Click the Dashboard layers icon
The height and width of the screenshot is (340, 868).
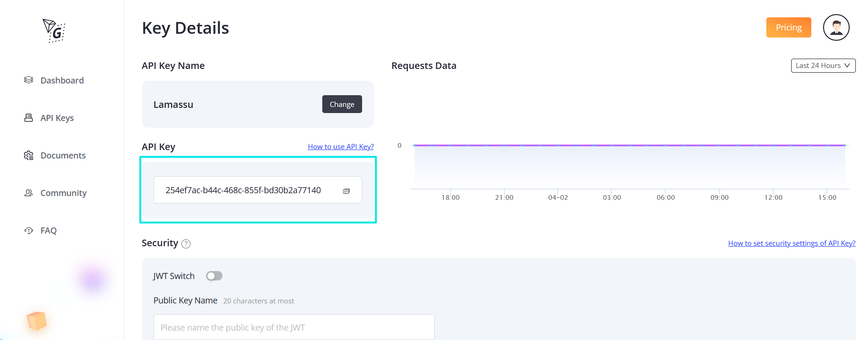pos(29,80)
